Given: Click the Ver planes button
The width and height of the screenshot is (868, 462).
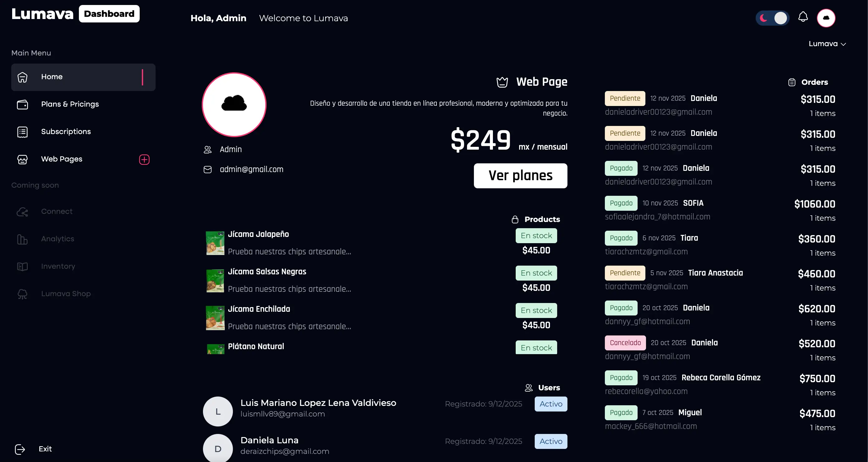Looking at the screenshot, I should [x=520, y=176].
